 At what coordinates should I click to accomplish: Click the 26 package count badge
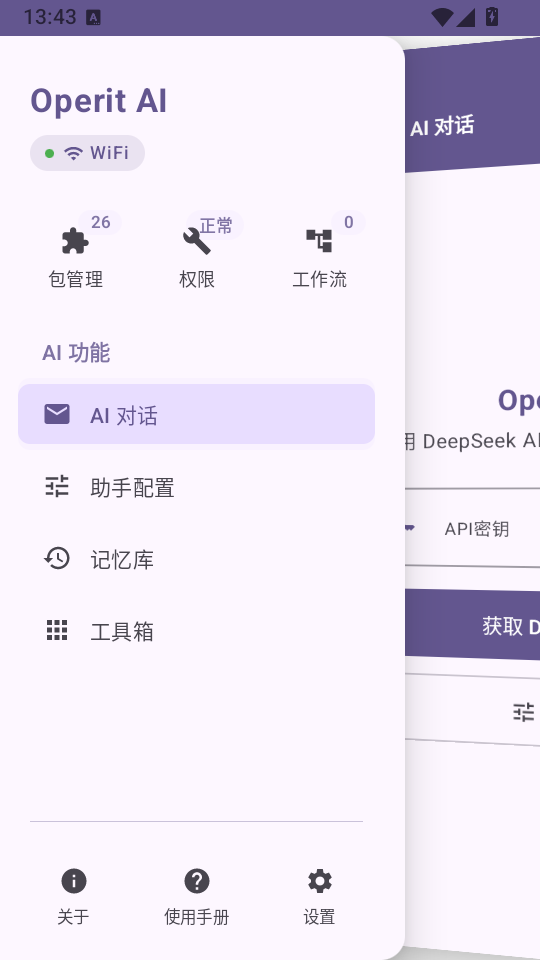(100, 222)
